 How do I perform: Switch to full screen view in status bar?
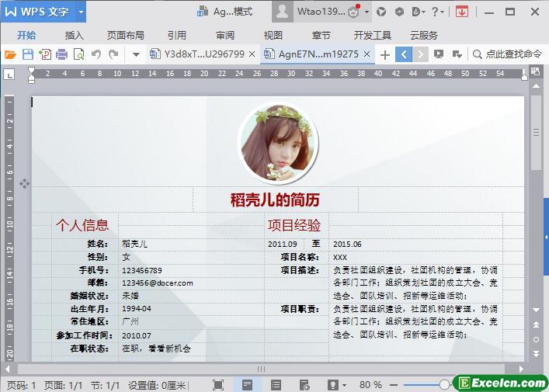coord(218,385)
